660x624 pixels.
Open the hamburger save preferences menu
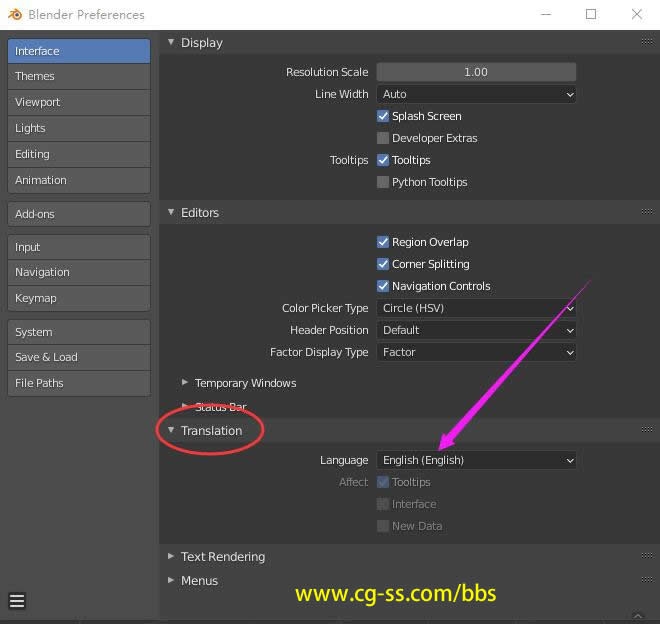point(17,601)
